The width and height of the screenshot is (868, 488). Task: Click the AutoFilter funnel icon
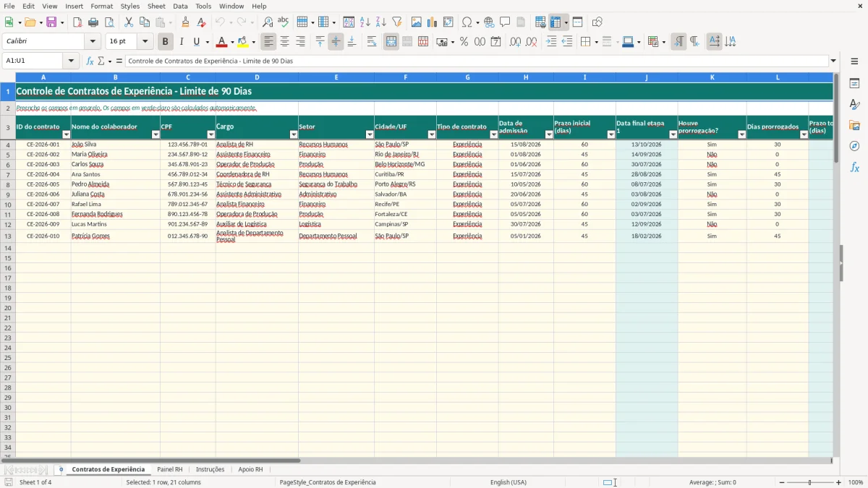pyautogui.click(x=396, y=22)
